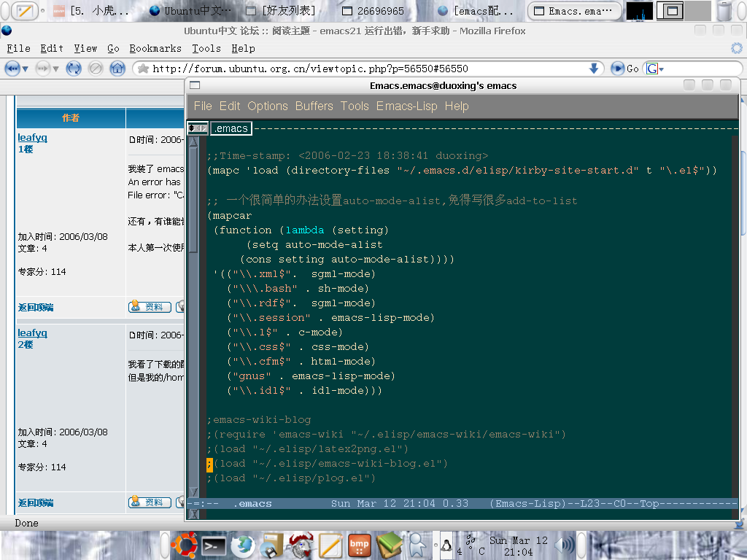This screenshot has height=560, width=747.
Task: Open the Emacs Edit menu
Action: pyautogui.click(x=230, y=106)
